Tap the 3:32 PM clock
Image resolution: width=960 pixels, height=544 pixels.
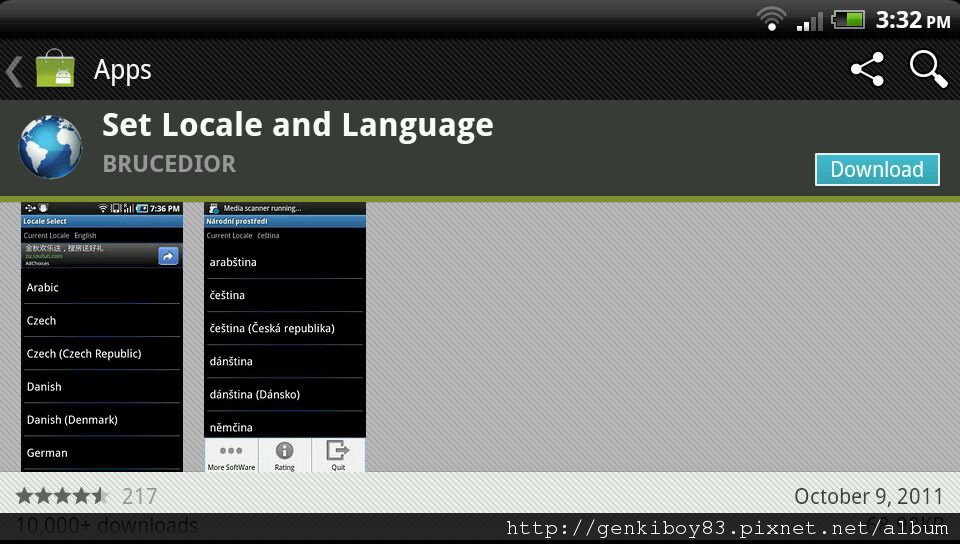(913, 20)
